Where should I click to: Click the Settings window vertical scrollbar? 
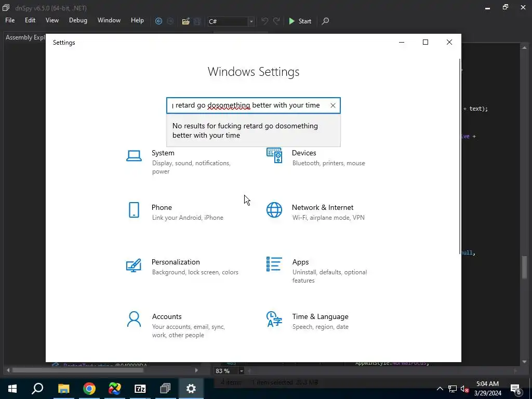pos(460,156)
